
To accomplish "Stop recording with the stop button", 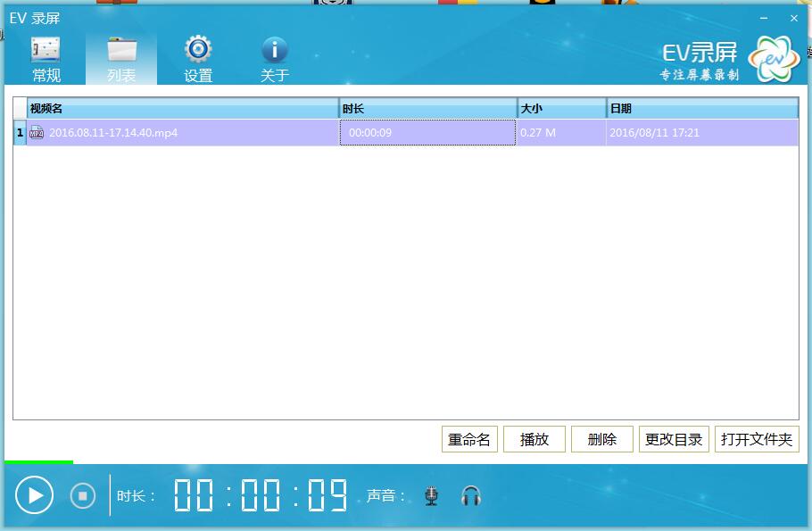I will pyautogui.click(x=83, y=495).
